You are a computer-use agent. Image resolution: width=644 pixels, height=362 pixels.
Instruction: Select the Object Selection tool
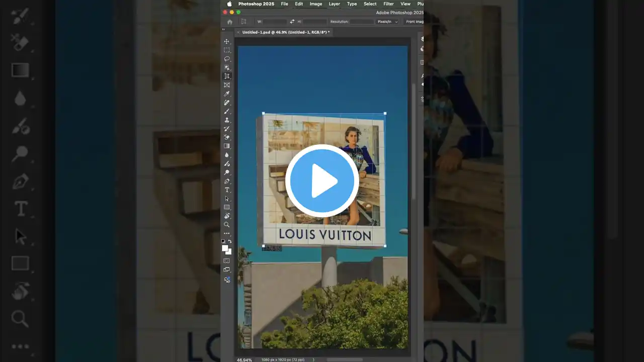coord(227,67)
